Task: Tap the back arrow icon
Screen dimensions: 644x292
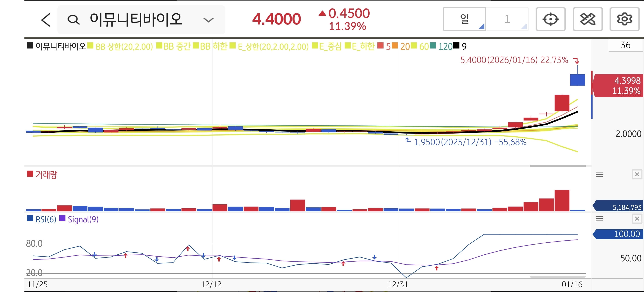Action: [46, 20]
